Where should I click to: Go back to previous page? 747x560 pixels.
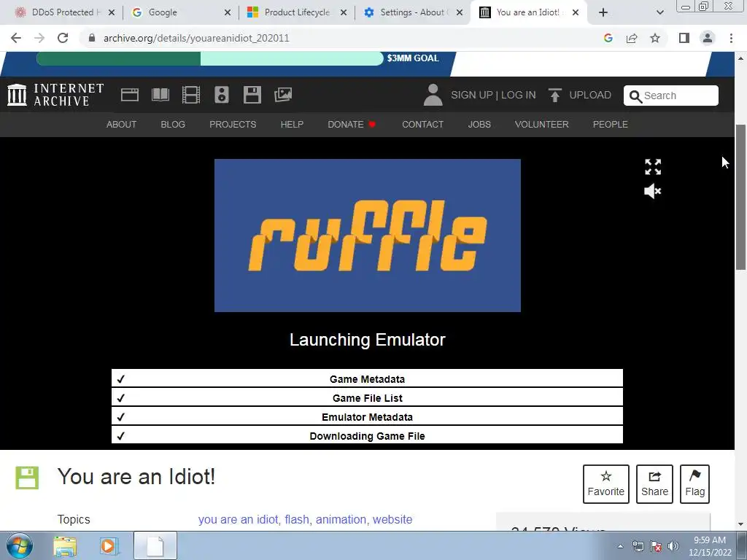(16, 38)
